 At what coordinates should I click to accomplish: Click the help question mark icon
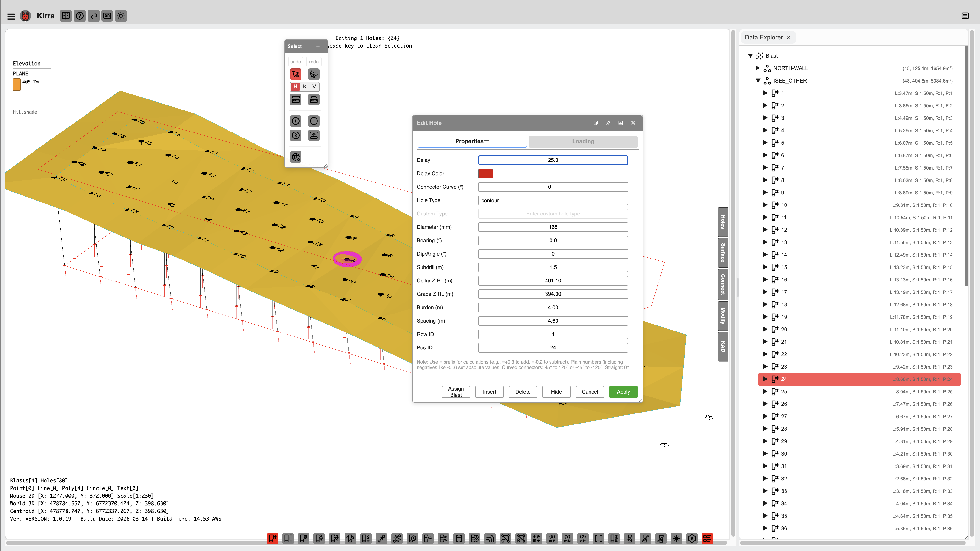click(x=79, y=16)
